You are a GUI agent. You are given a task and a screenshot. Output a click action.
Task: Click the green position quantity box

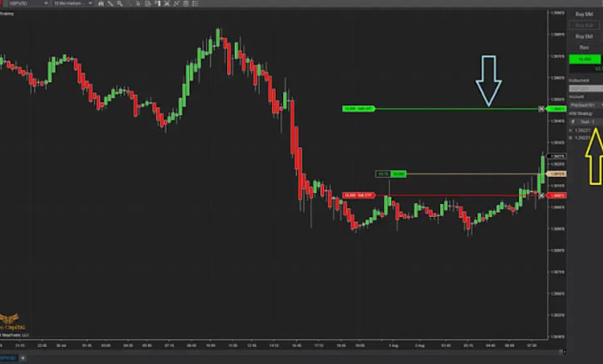[584, 59]
